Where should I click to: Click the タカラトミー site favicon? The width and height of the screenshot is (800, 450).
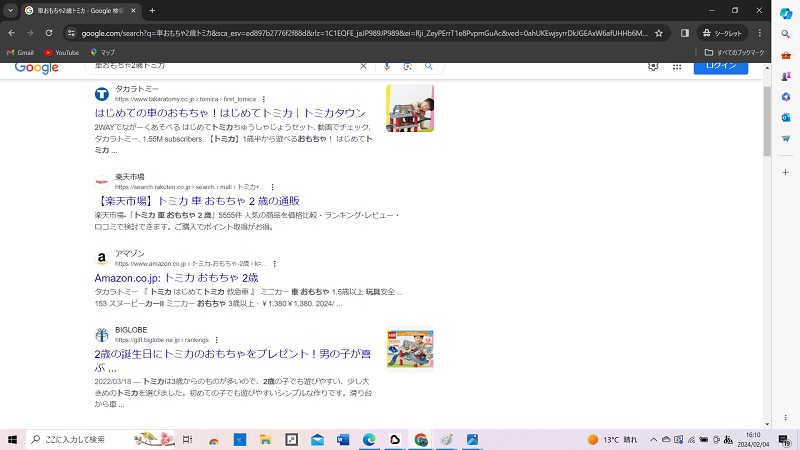pyautogui.click(x=102, y=94)
